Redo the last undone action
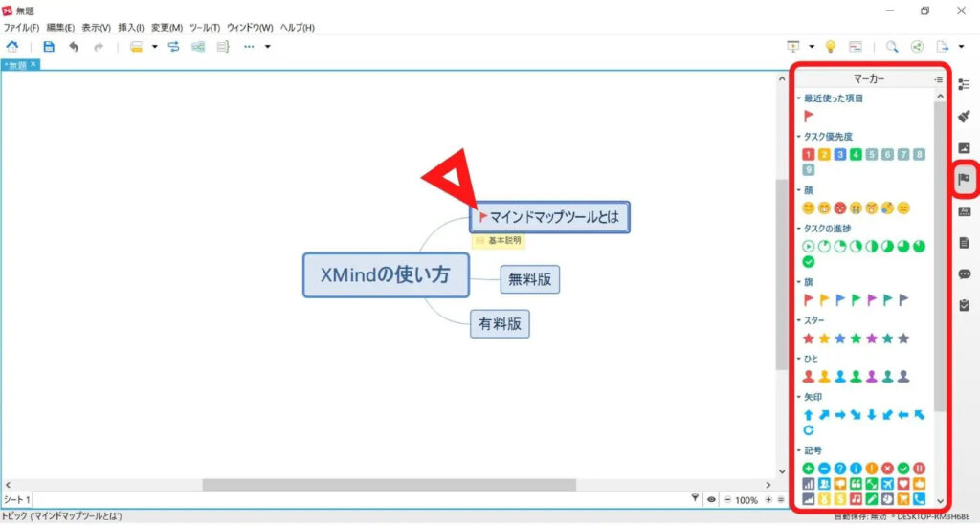Image resolution: width=980 pixels, height=525 pixels. point(99,46)
